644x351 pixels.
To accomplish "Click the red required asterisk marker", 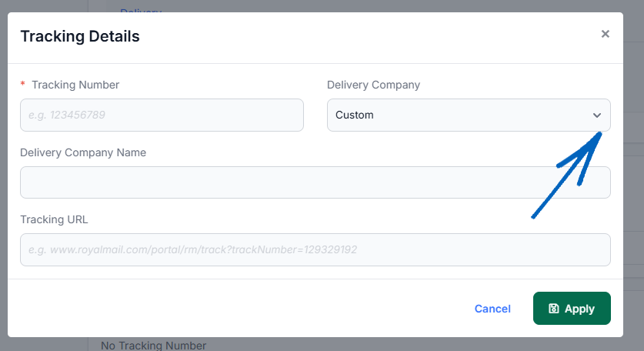I will [x=23, y=85].
